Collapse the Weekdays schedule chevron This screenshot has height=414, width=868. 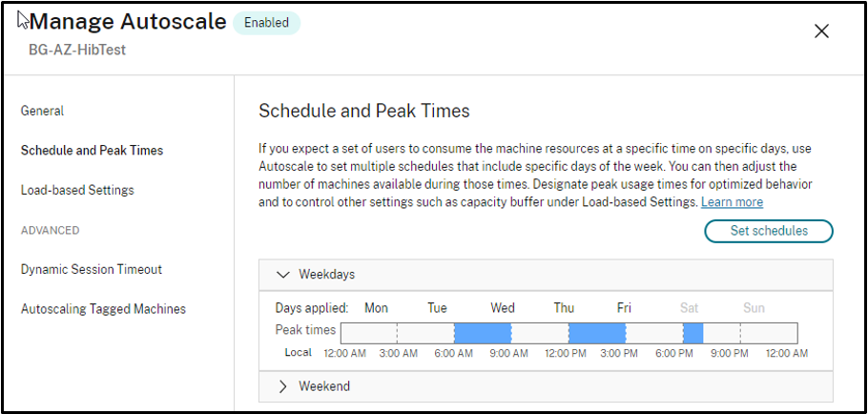click(x=282, y=275)
